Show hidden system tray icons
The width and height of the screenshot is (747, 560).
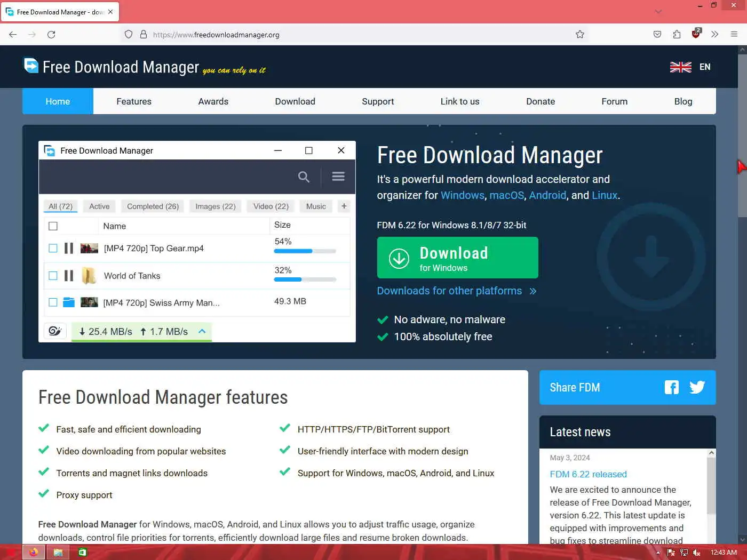pos(658,553)
